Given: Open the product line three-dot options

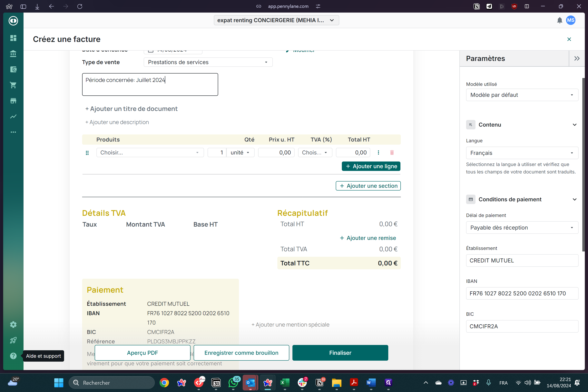Looking at the screenshot, I should pos(378,152).
